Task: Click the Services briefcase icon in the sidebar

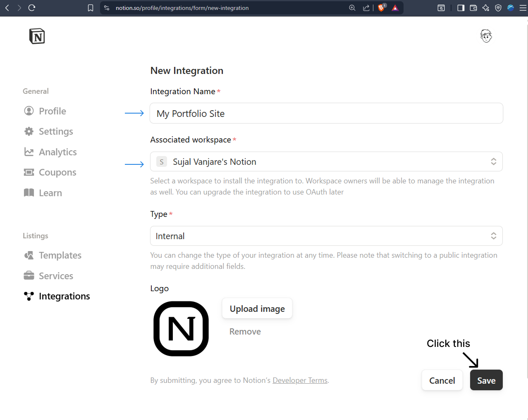Action: 29,275
